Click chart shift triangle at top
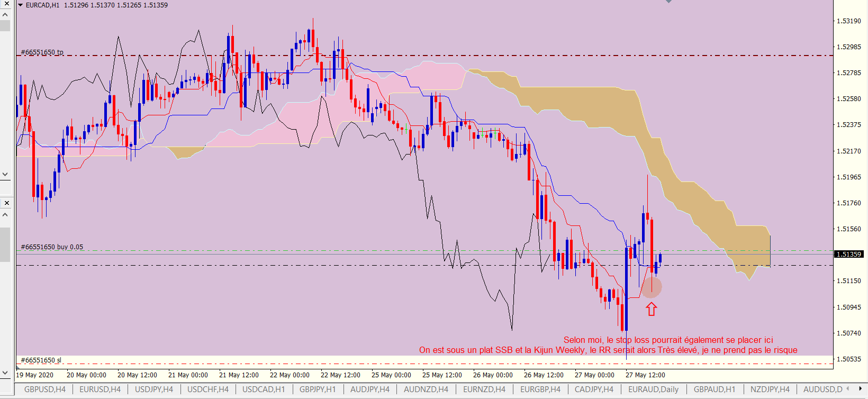The image size is (868, 399). (x=668, y=2)
